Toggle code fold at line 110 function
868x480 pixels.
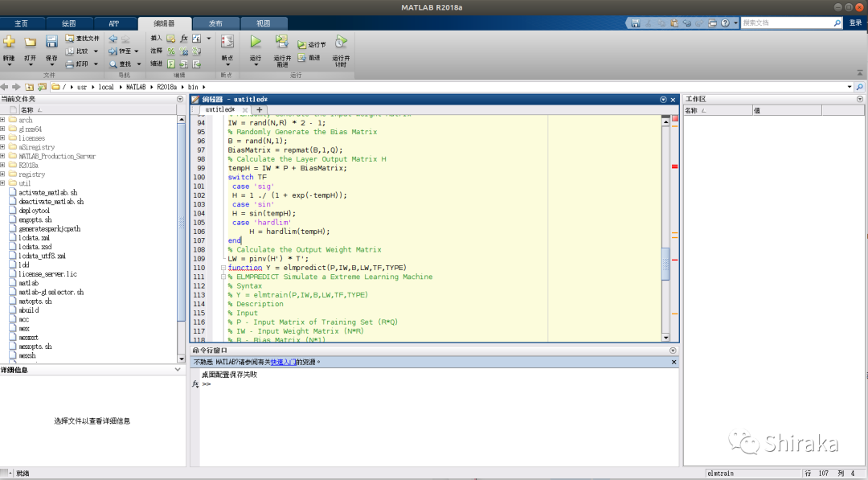pos(224,268)
